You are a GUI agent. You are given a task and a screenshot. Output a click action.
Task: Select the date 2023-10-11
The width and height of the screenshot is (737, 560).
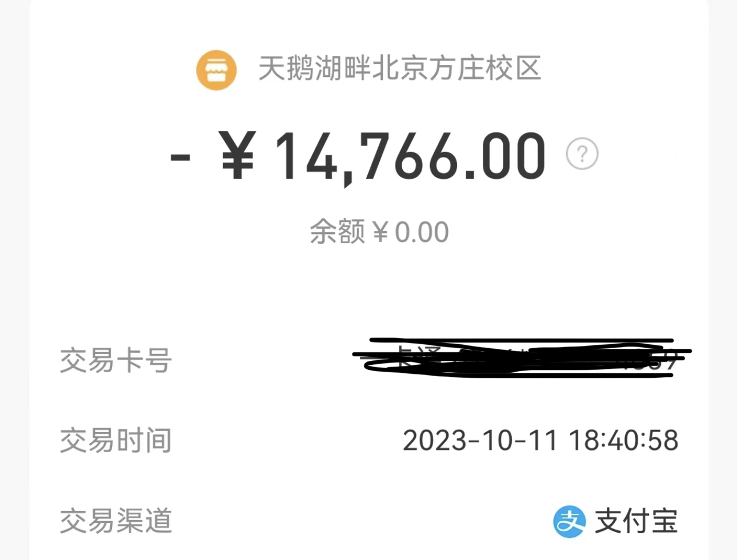[x=480, y=441]
